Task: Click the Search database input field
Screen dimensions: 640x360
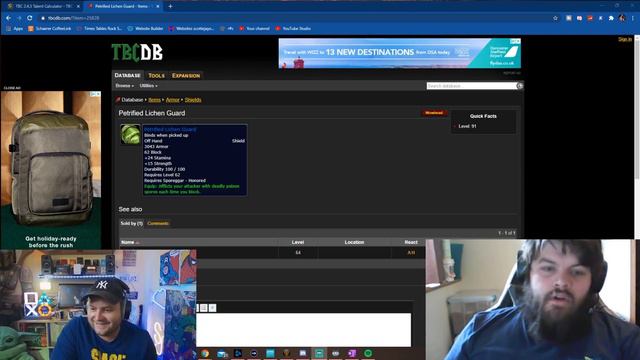Action: [x=471, y=86]
